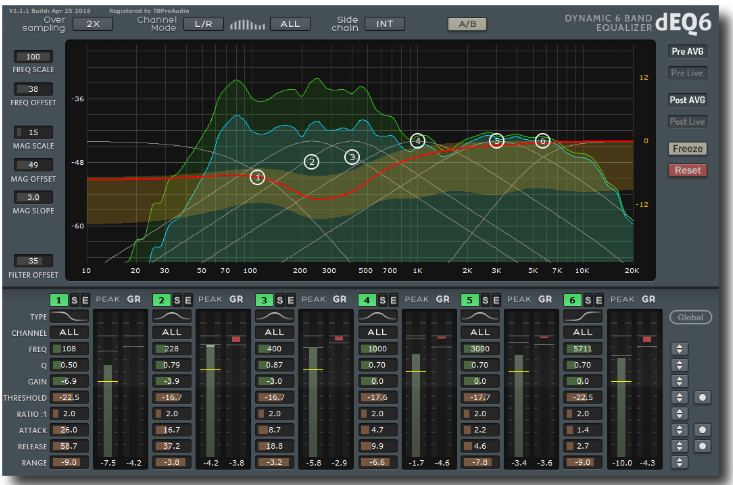Click the global stepper arrows for the FREQ row

pos(679,349)
